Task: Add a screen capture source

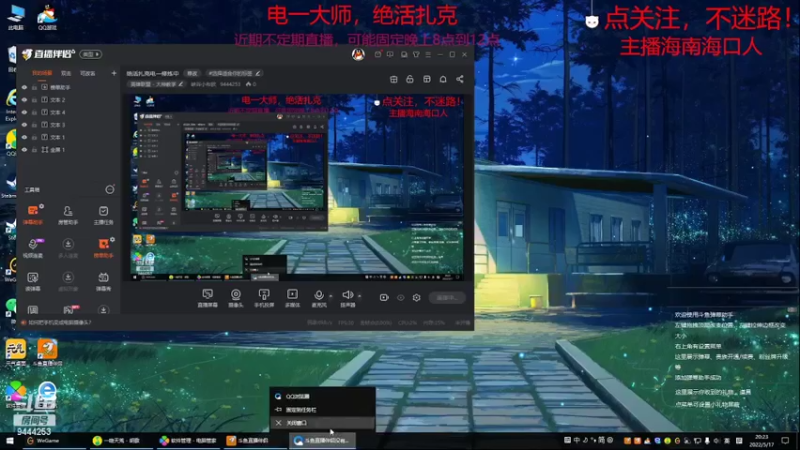Action: tap(207, 298)
